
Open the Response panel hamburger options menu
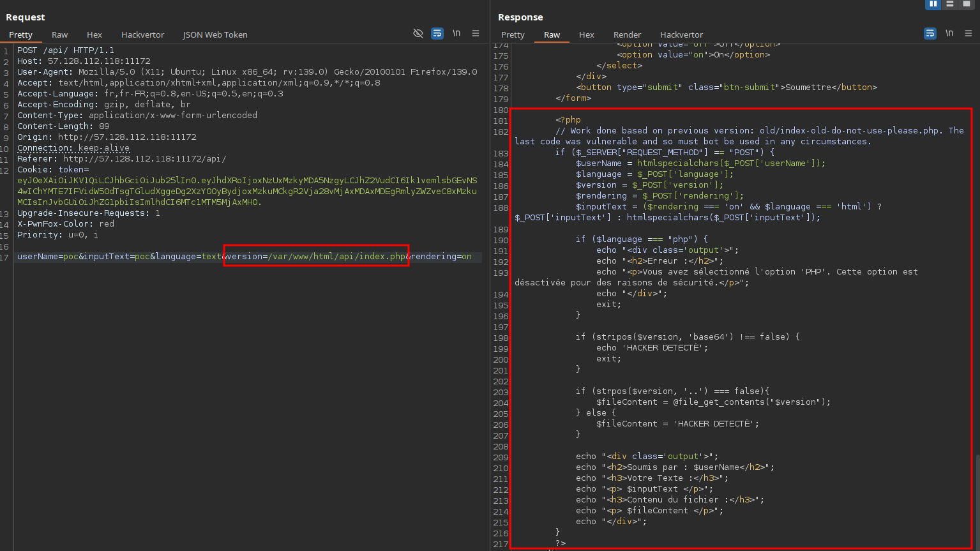(x=969, y=33)
